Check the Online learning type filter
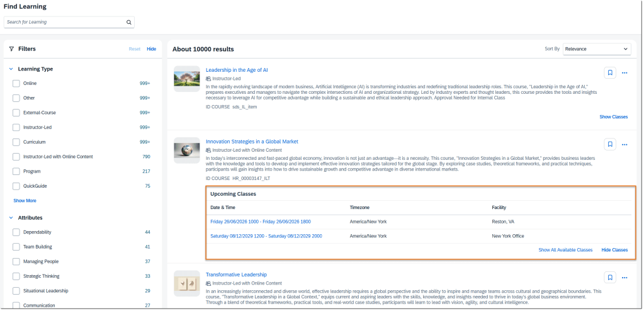644x311 pixels. click(x=16, y=83)
